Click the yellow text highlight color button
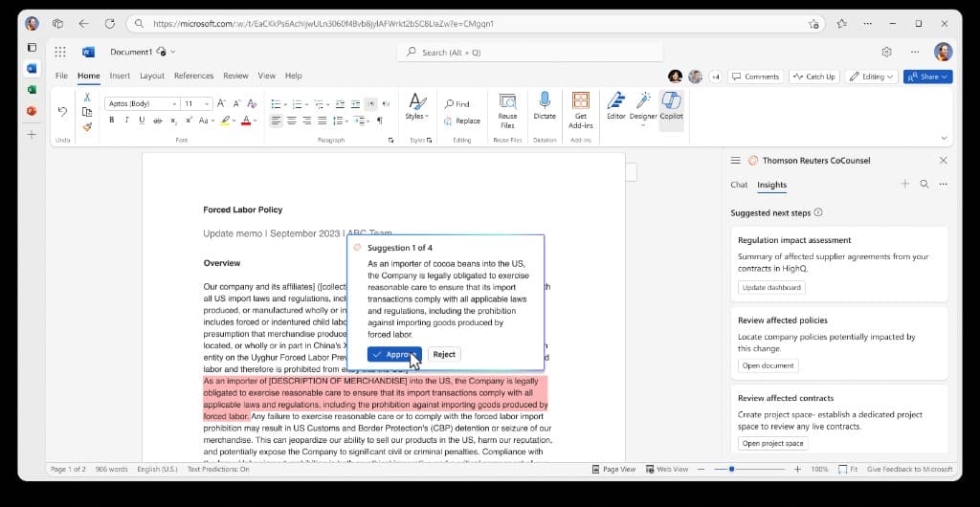 click(x=226, y=121)
